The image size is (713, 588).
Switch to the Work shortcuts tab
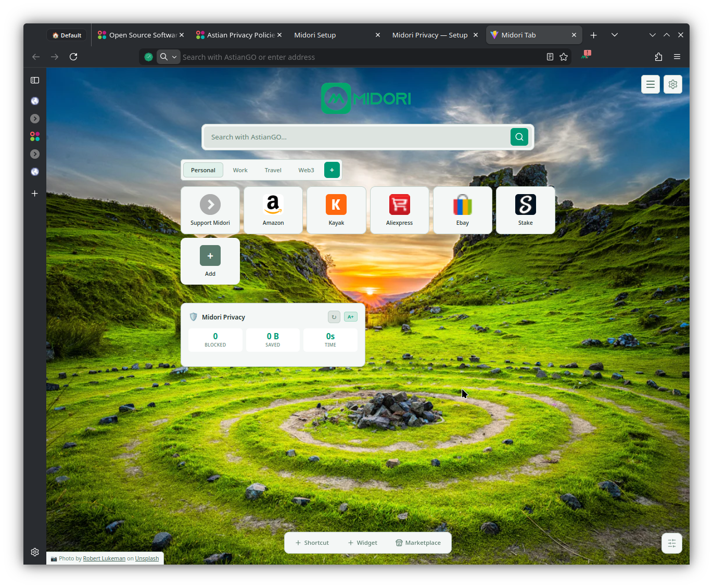pyautogui.click(x=240, y=170)
